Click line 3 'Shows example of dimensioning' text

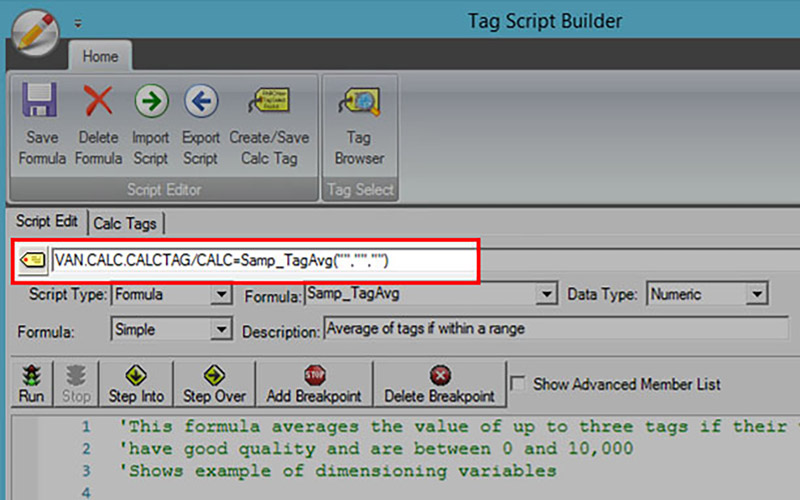[x=337, y=471]
